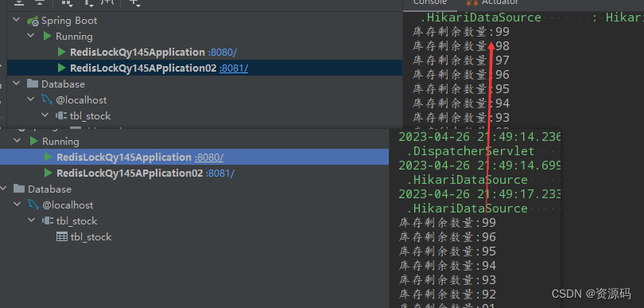Click 库存剩余数量:99 in the upper console
The width and height of the screenshot is (644, 308).
[461, 32]
